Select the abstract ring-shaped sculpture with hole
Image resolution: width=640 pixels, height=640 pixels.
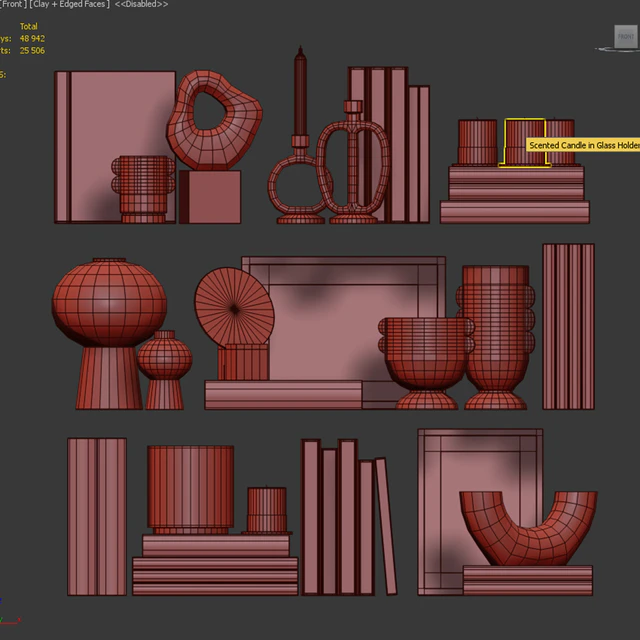coord(214,119)
